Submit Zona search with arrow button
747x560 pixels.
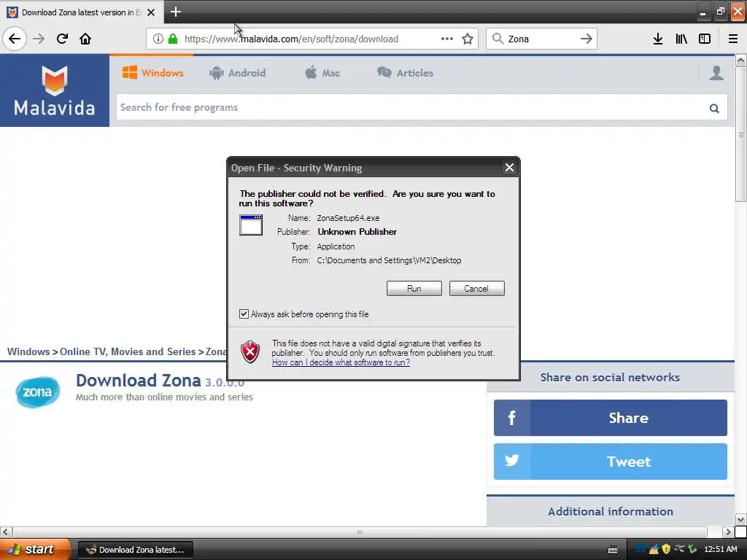[x=587, y=39]
